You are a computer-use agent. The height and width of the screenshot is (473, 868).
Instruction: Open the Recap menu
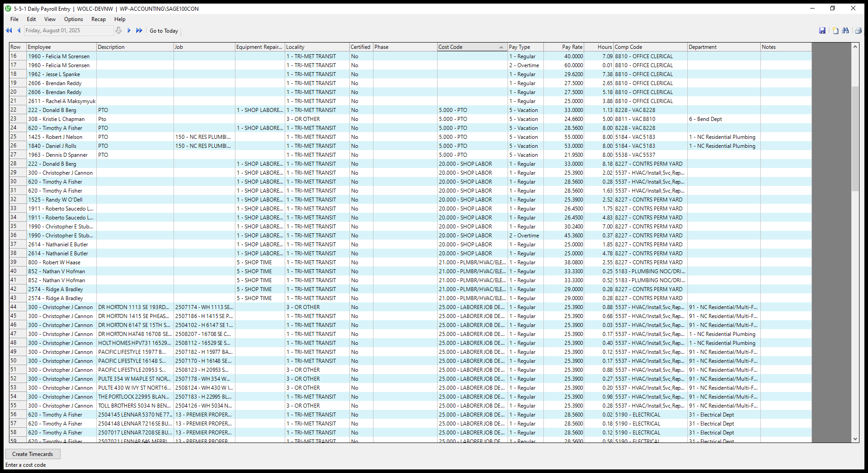(98, 19)
